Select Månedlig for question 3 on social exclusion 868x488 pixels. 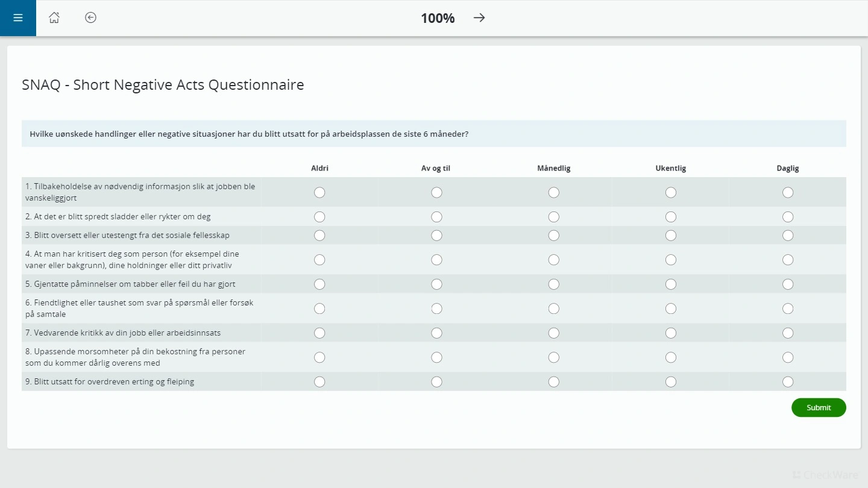point(554,235)
